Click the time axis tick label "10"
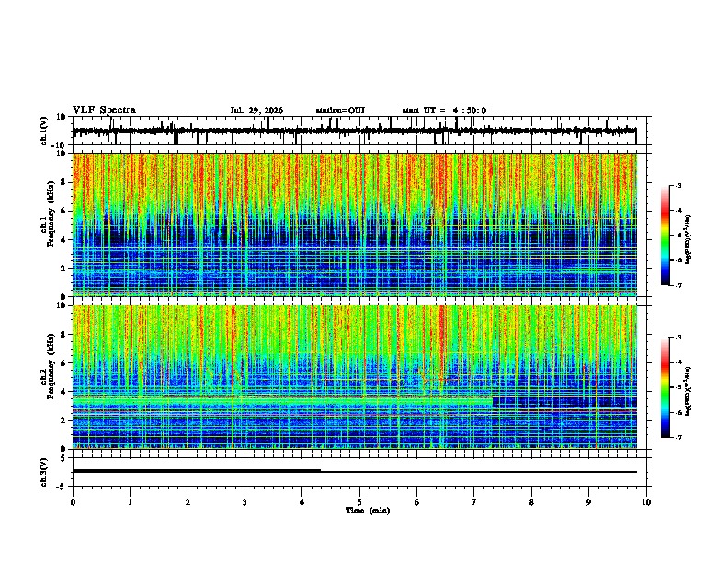Screen dimensions: 728x563 (x=646, y=502)
